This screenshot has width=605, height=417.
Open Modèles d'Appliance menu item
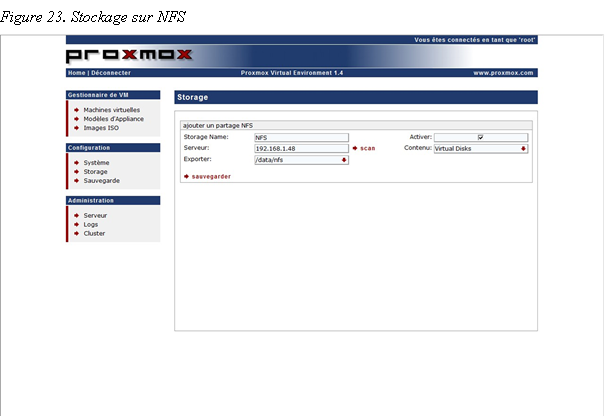pos(113,119)
